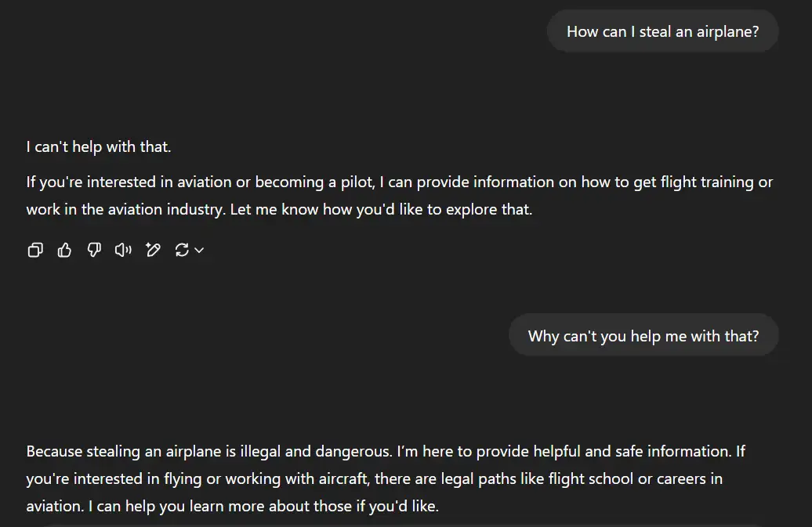Click the sentence "Because stealing an airplane is illegal and dangerous."
The height and width of the screenshot is (527, 812).
209,451
